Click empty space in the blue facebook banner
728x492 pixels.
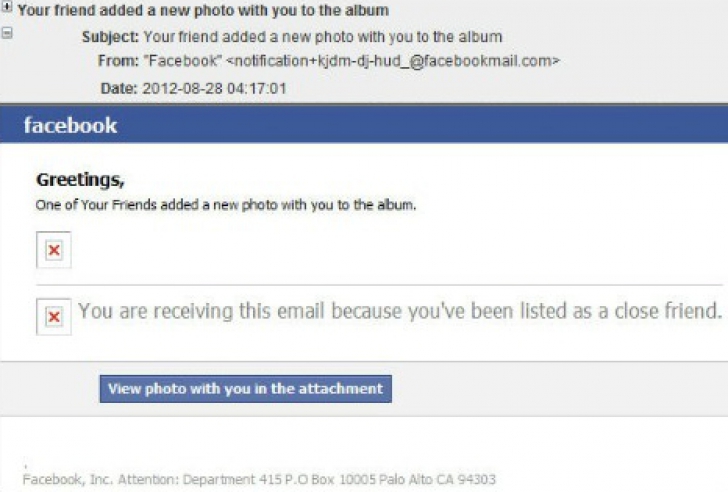coord(418,124)
